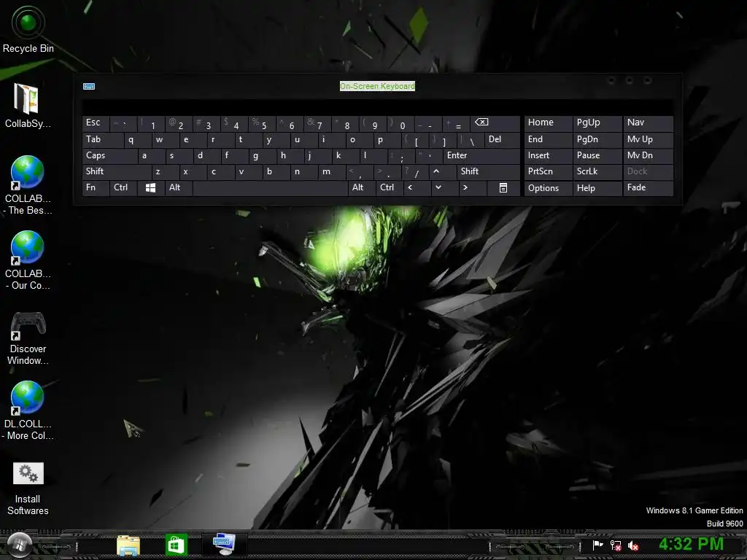This screenshot has height=560, width=747.
Task: Open the COLLAB - Our Co... web shortcut
Action: pyautogui.click(x=28, y=260)
